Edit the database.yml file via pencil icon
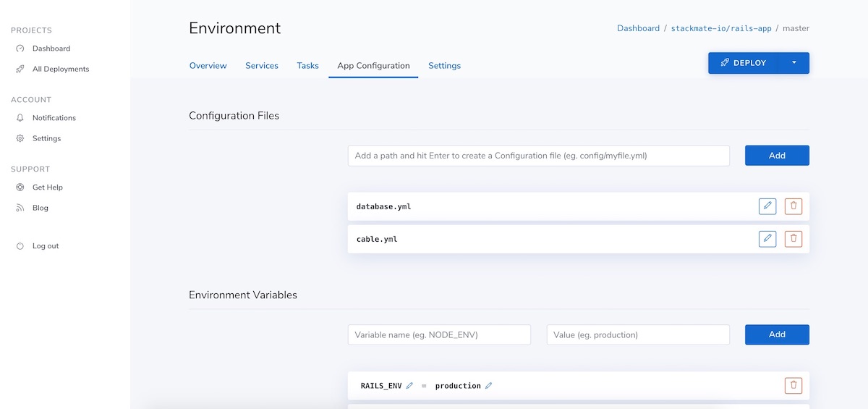This screenshot has width=868, height=409. 767,206
